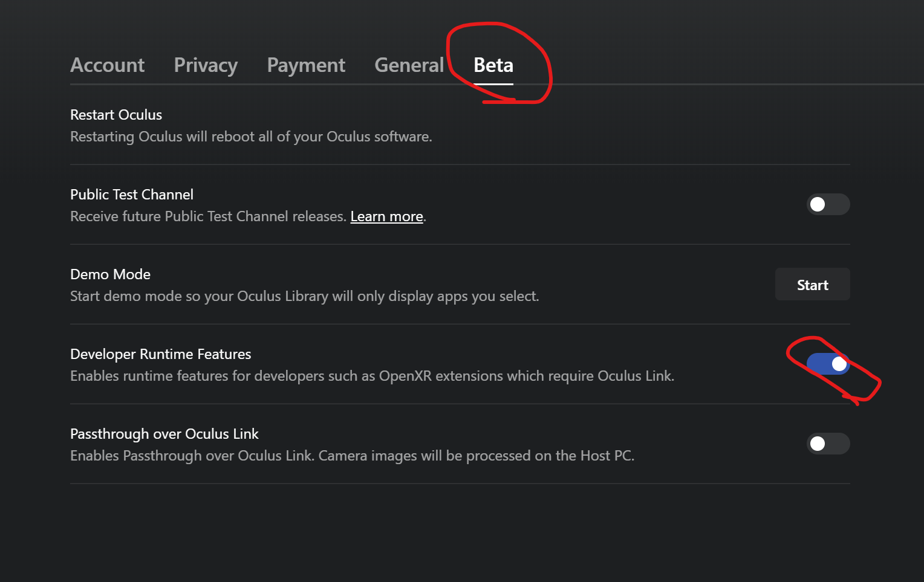
Task: Open the Learn more link
Action: [x=386, y=216]
